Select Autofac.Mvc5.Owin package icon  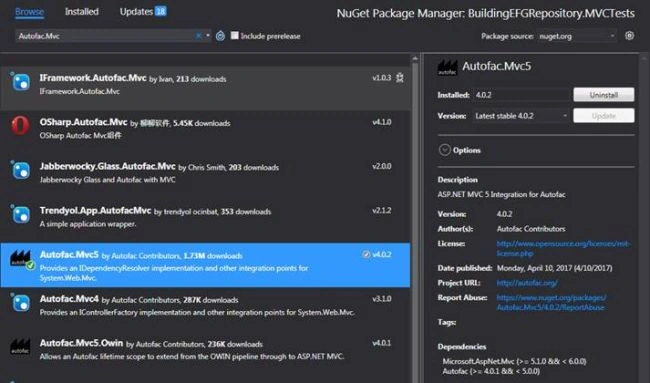click(20, 347)
